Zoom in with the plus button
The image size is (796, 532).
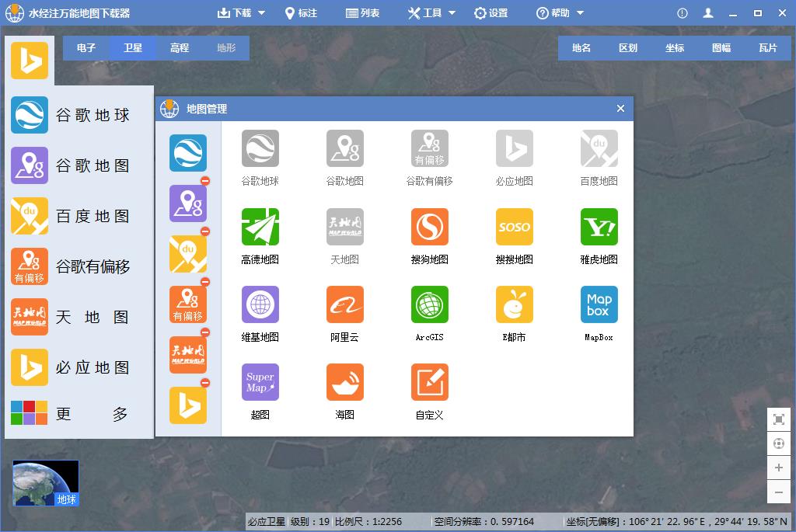tap(779, 467)
